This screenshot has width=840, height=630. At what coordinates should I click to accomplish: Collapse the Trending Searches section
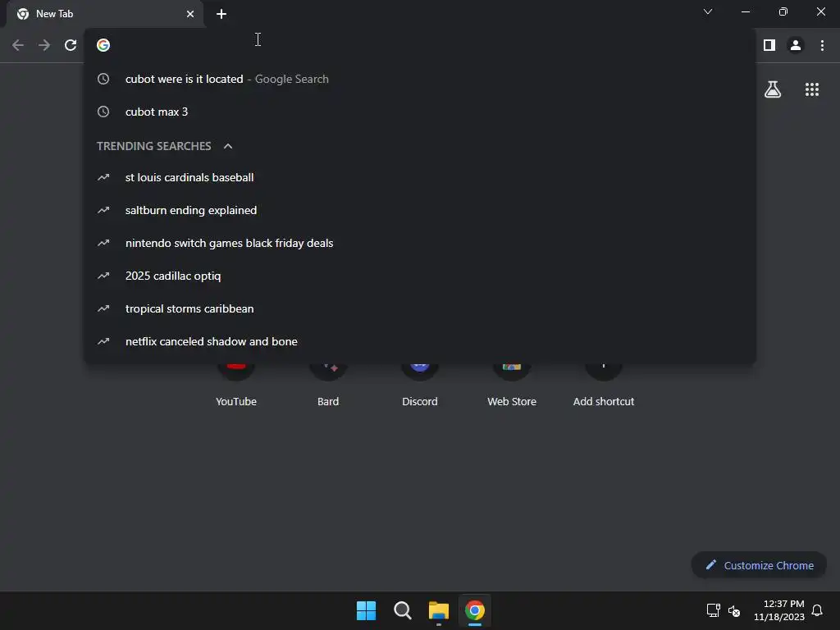(x=228, y=146)
